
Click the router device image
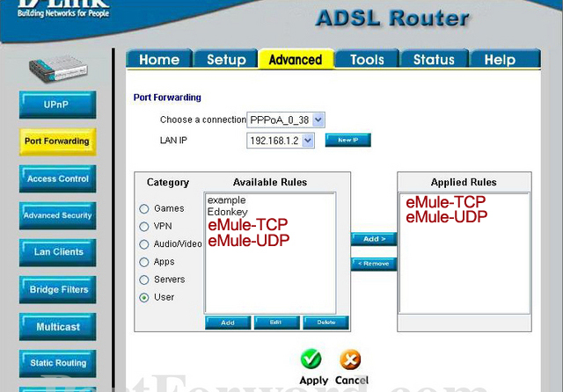(x=58, y=69)
